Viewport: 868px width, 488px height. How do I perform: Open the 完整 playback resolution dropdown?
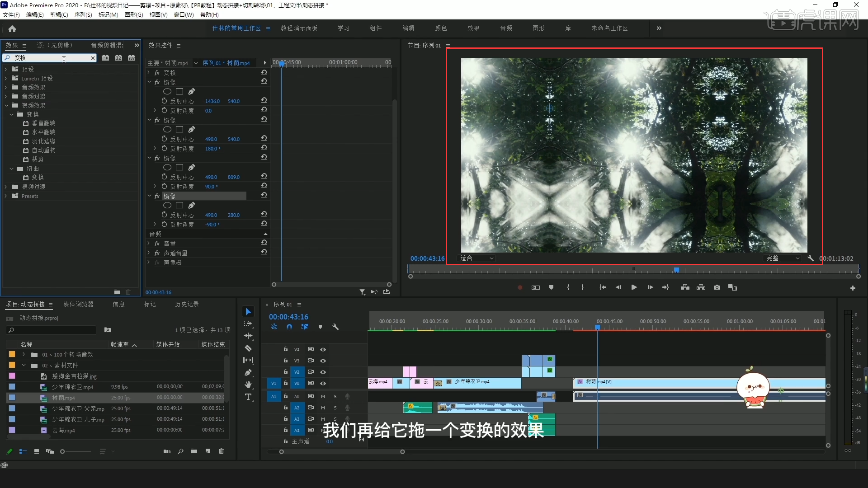783,258
